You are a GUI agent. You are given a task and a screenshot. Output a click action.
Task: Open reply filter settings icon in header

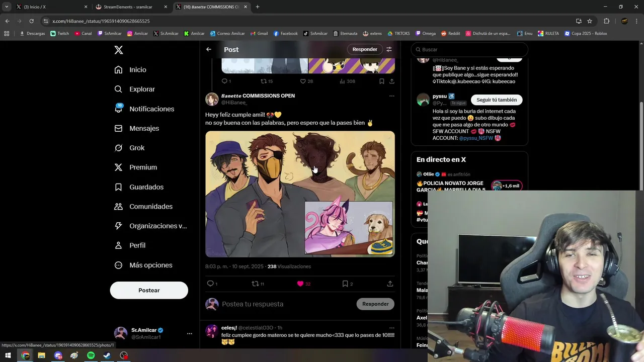coord(389,49)
